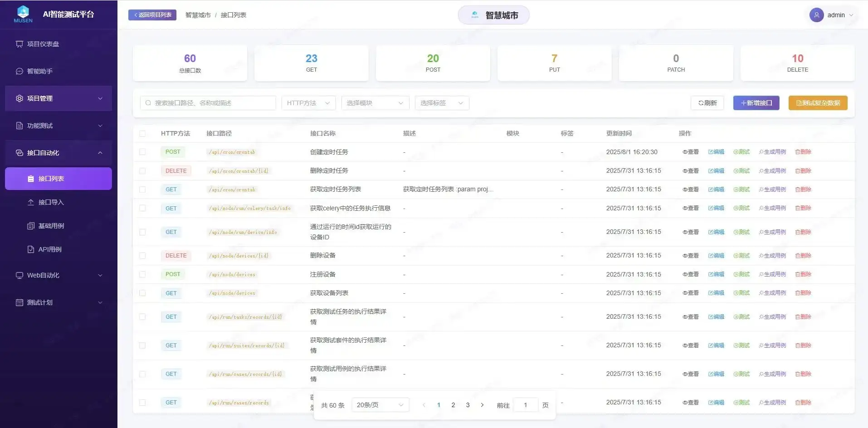Viewport: 868px width, 428px height.
Task: Open the 选择模块 dropdown
Action: [x=375, y=103]
